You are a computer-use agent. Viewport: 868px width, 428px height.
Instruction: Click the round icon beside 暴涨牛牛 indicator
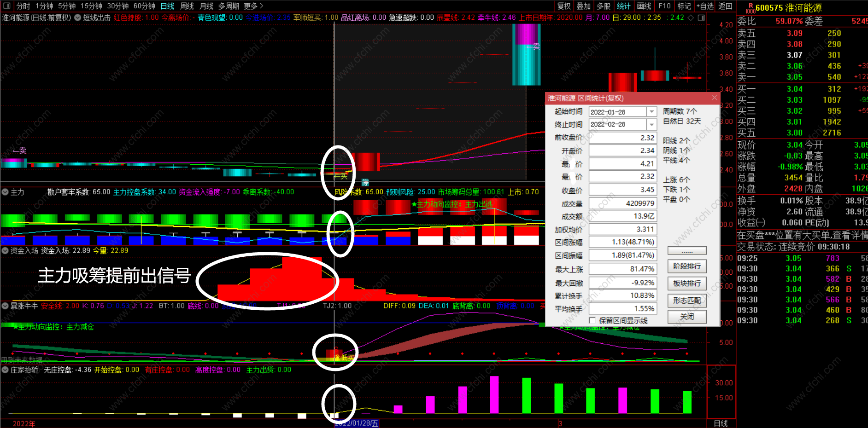pos(5,306)
